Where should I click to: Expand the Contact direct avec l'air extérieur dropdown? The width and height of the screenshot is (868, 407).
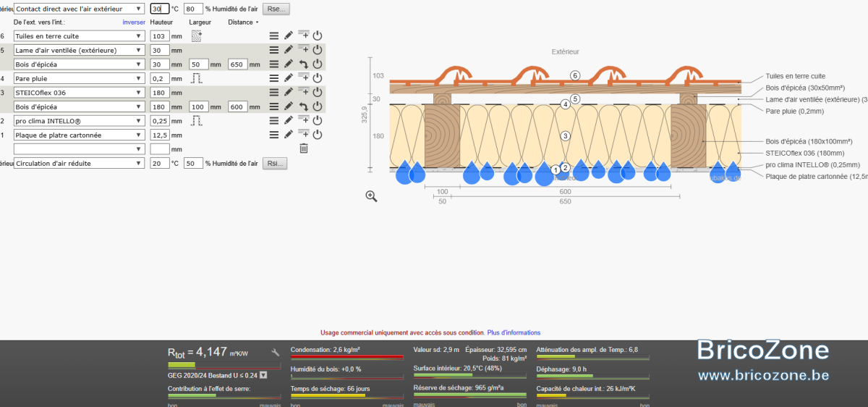80,9
